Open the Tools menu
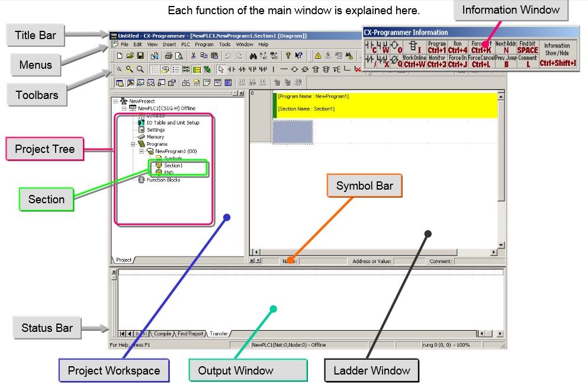This screenshot has height=384, width=588. coord(224,44)
